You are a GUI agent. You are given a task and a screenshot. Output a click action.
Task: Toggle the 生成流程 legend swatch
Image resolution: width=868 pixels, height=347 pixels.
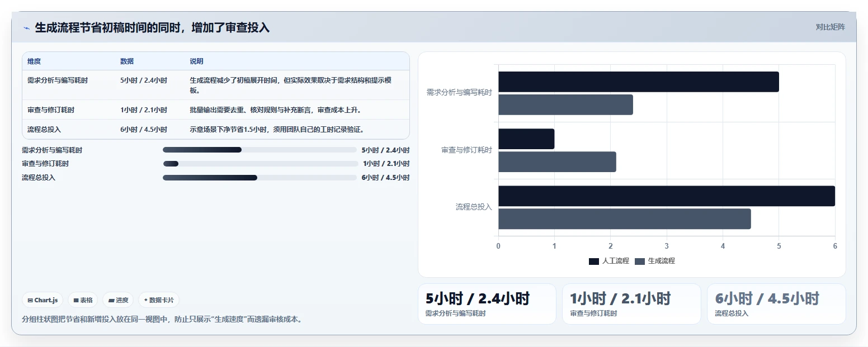(x=640, y=261)
